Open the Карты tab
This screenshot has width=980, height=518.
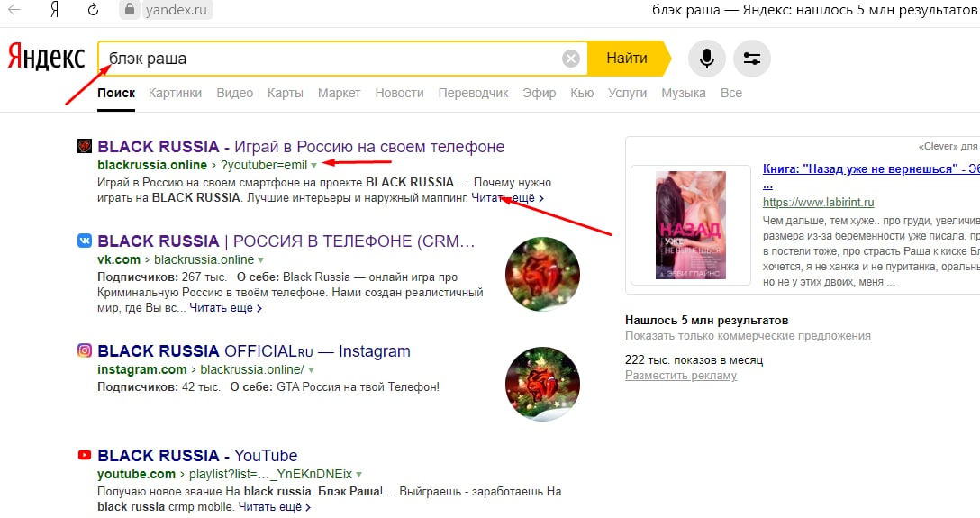(285, 93)
